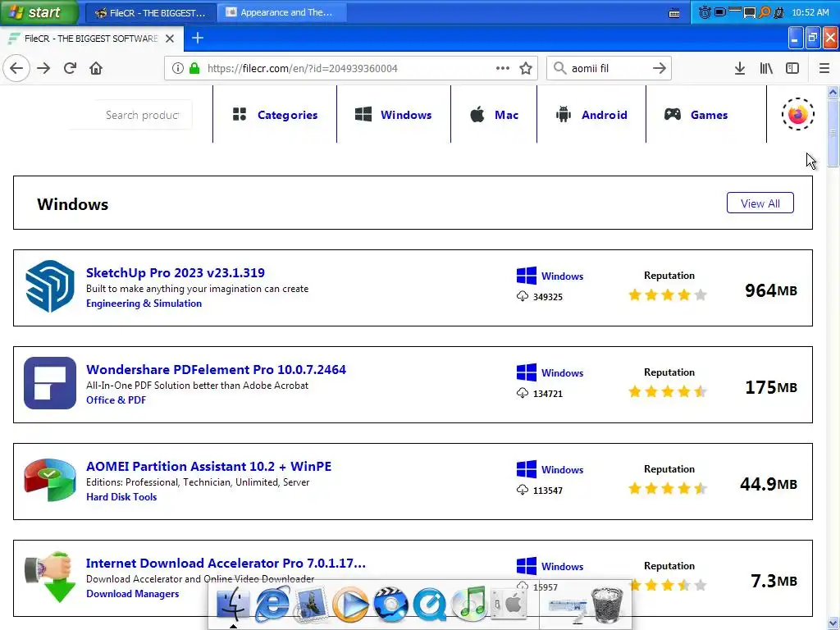
Task: Reload the FileCR page
Action: coord(70,68)
